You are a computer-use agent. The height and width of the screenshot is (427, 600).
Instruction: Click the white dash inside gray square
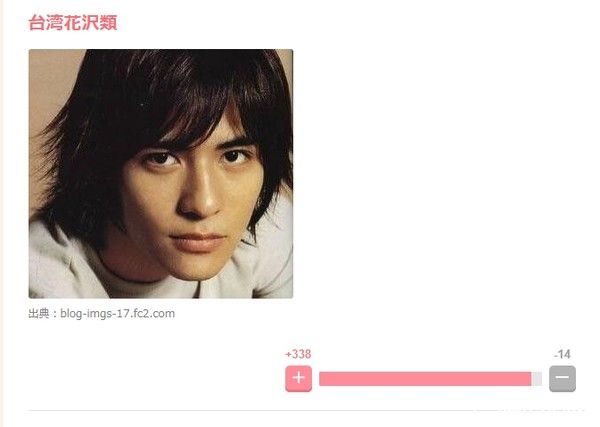pyautogui.click(x=562, y=377)
